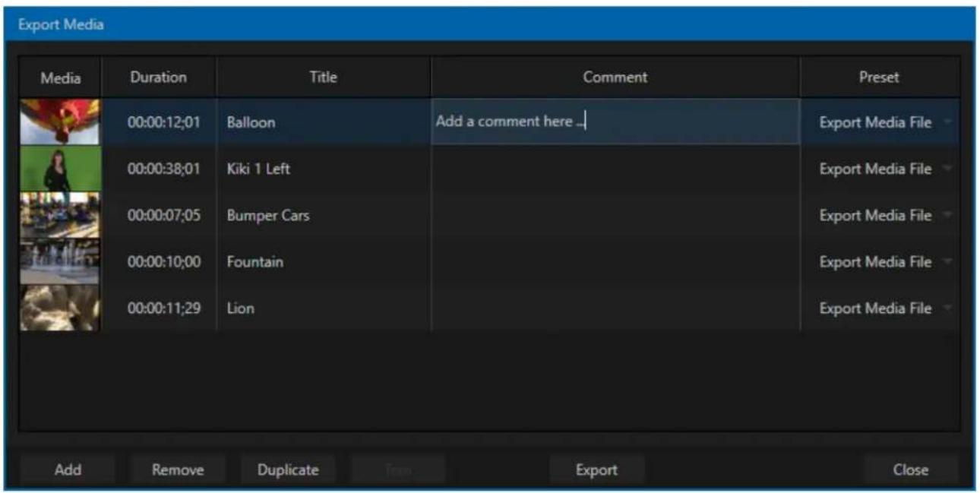Screen dimensions: 980x493
Task: Click duration 00:00:10;00
Action: pos(164,261)
